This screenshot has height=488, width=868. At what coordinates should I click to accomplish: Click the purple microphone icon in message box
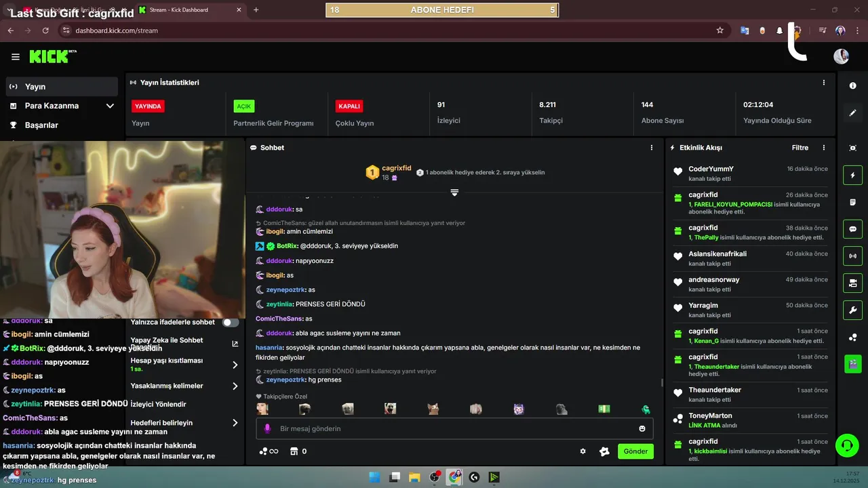[267, 428]
